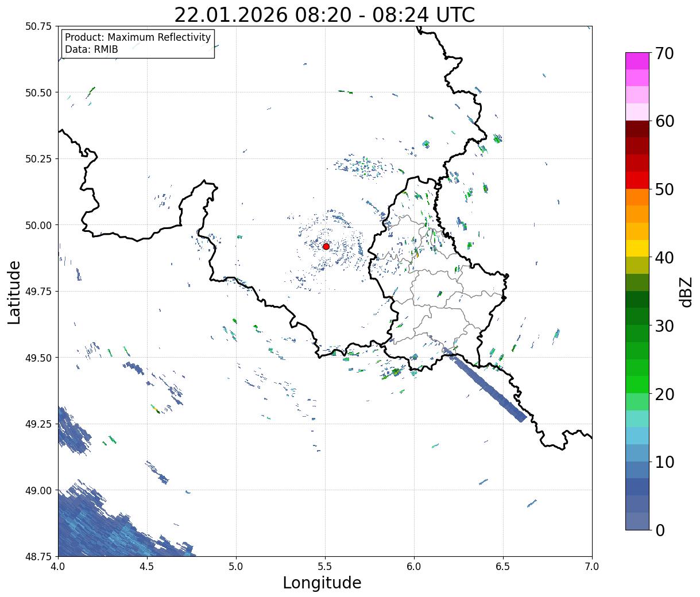700x597 pixels.
Task: Click the colorbar tick label 70
Action: (x=664, y=53)
